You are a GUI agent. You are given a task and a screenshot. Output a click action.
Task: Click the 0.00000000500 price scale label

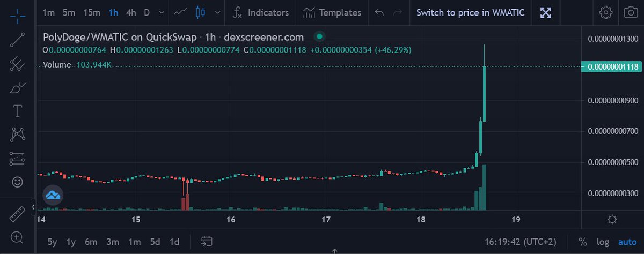(612, 162)
